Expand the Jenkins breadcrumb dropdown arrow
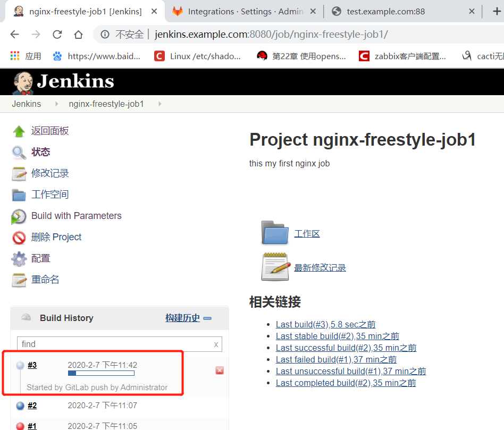This screenshot has width=504, height=430. 56,104
